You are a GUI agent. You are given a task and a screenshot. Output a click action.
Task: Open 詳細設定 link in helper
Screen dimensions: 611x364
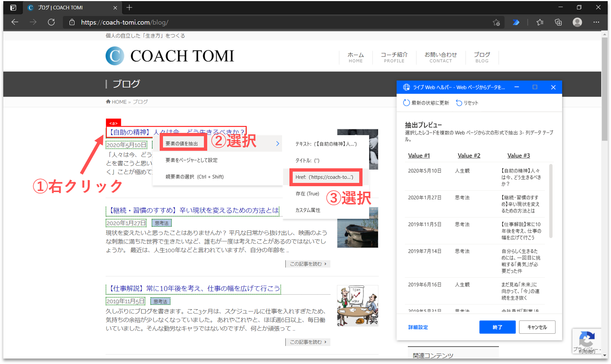[418, 327]
